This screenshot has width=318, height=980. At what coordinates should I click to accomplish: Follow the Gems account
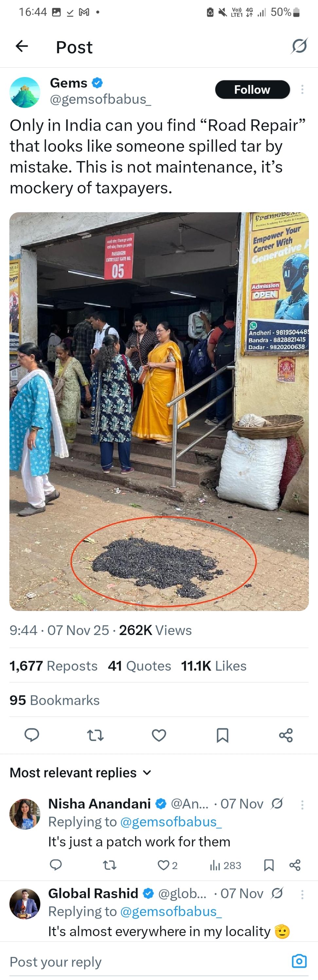click(252, 90)
